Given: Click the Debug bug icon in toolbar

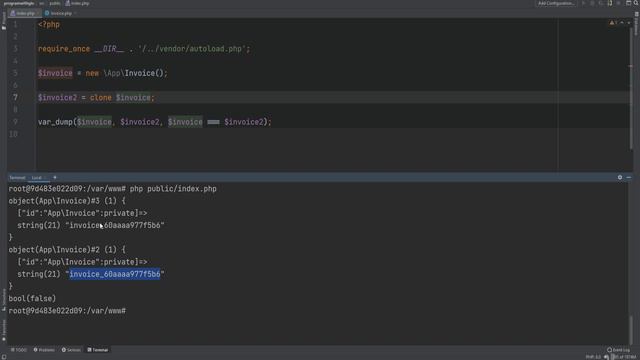Looking at the screenshot, I should [592, 3].
